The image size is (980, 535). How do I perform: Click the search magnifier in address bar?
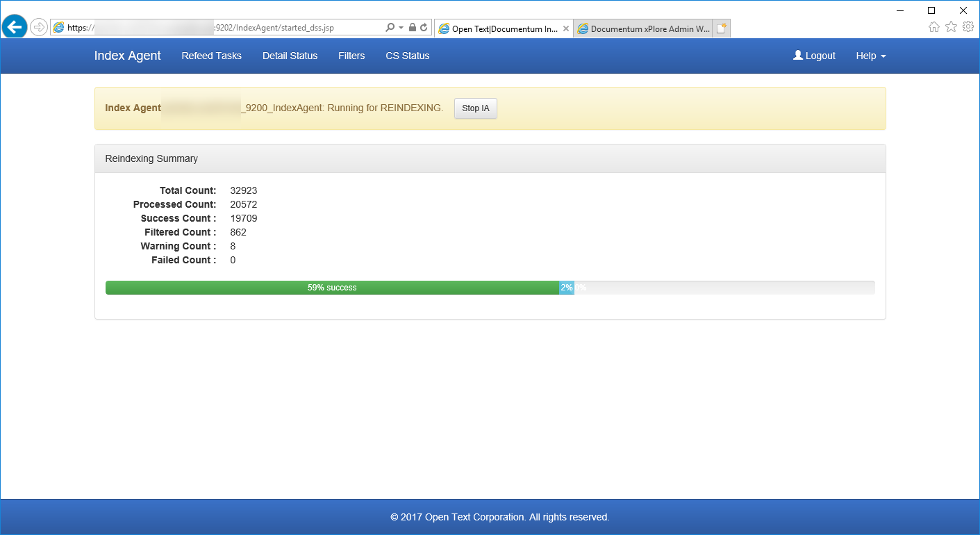(x=390, y=27)
